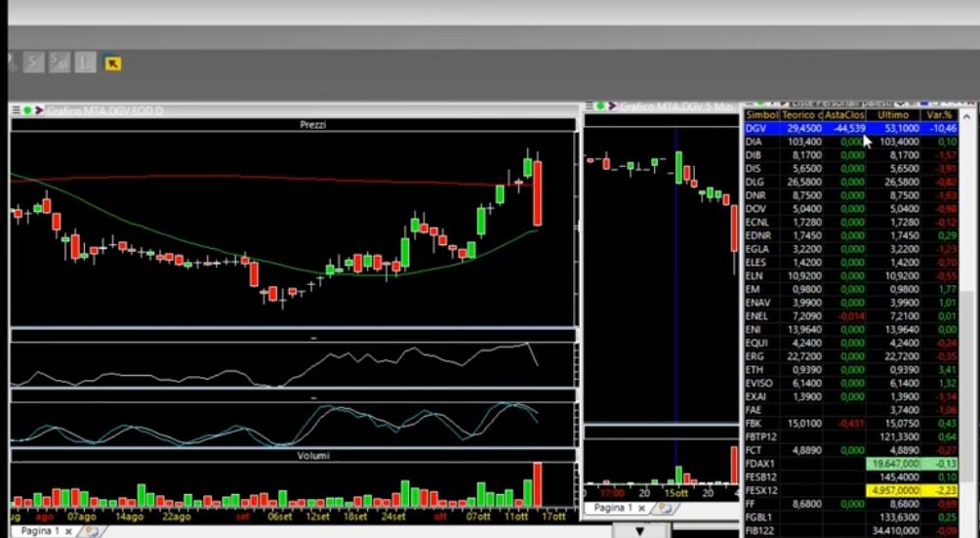This screenshot has height=538, width=980.
Task: Click the S toolbar button
Action: pyautogui.click(x=33, y=62)
